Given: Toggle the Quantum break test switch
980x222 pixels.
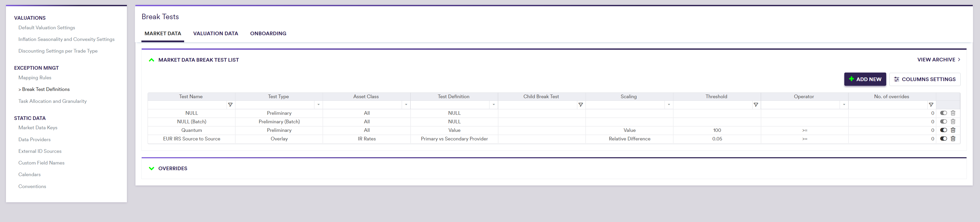Looking at the screenshot, I should click(943, 130).
